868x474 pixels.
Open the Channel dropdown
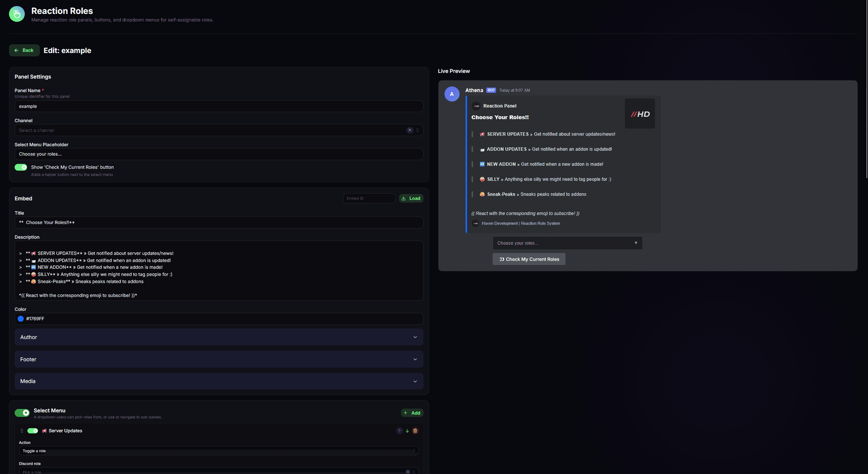coord(219,130)
